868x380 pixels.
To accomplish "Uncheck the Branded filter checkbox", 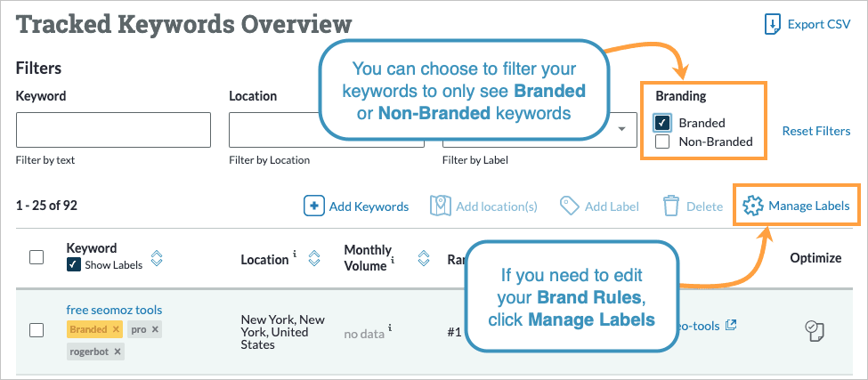I will point(662,123).
